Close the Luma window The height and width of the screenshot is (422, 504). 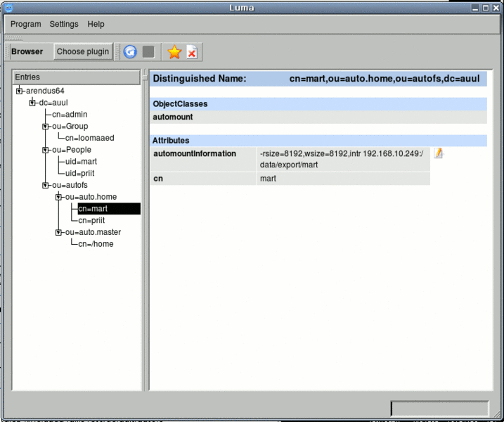coord(496,8)
